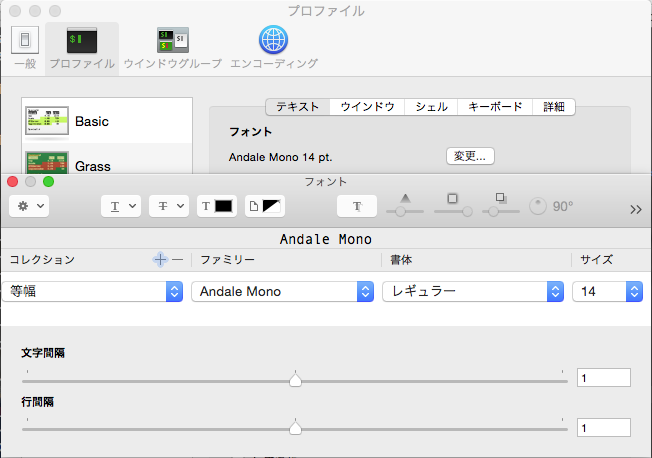Click the text shadow toggle button
The width and height of the screenshot is (652, 458).
357,206
